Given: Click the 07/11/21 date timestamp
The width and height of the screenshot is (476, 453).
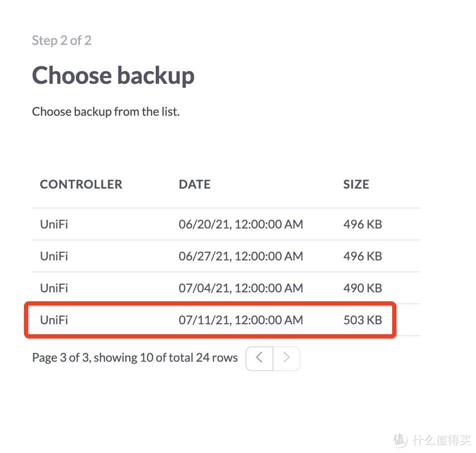Looking at the screenshot, I should coord(240,320).
